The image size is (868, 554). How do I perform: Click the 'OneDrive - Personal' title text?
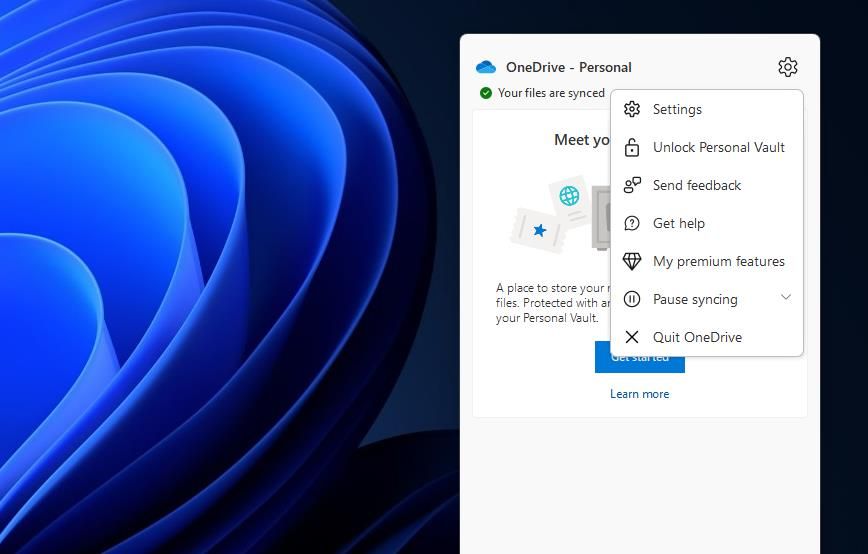coord(569,68)
